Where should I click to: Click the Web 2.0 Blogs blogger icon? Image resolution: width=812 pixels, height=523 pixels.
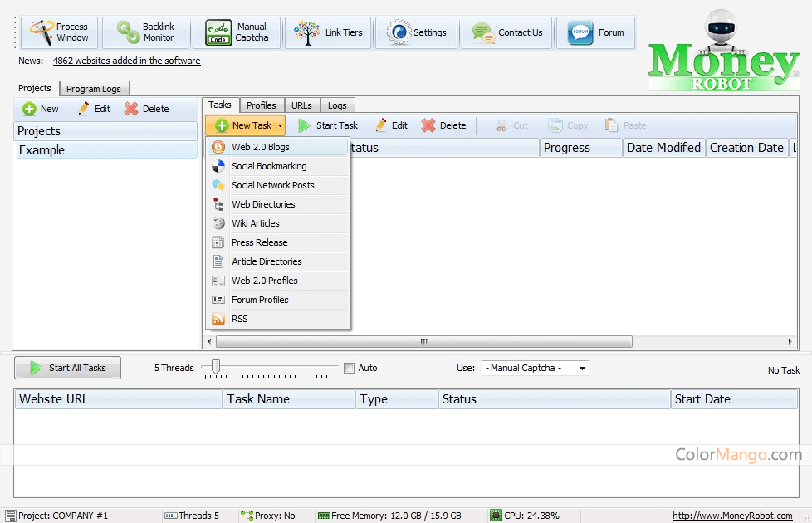[218, 147]
